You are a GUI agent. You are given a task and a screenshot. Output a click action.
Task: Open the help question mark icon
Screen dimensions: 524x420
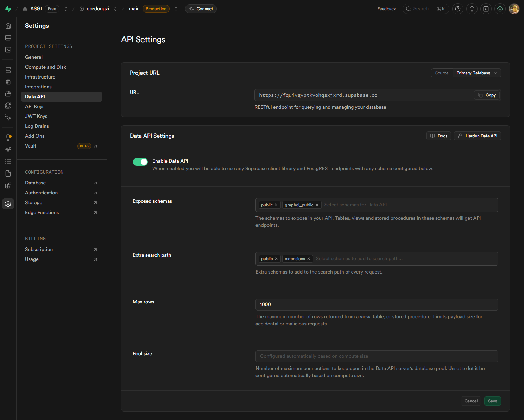tap(457, 9)
